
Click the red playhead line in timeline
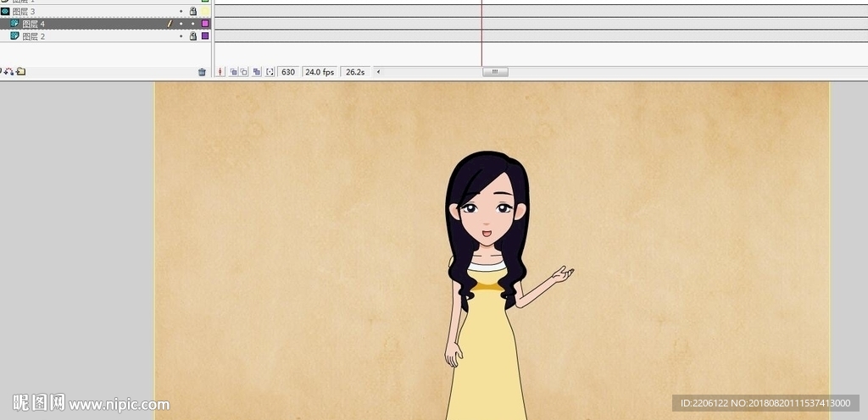coord(481,33)
